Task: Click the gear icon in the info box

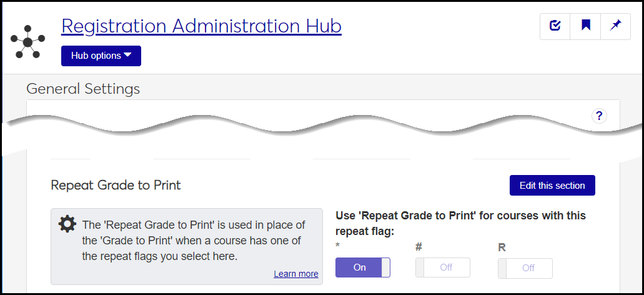Action: click(x=67, y=225)
